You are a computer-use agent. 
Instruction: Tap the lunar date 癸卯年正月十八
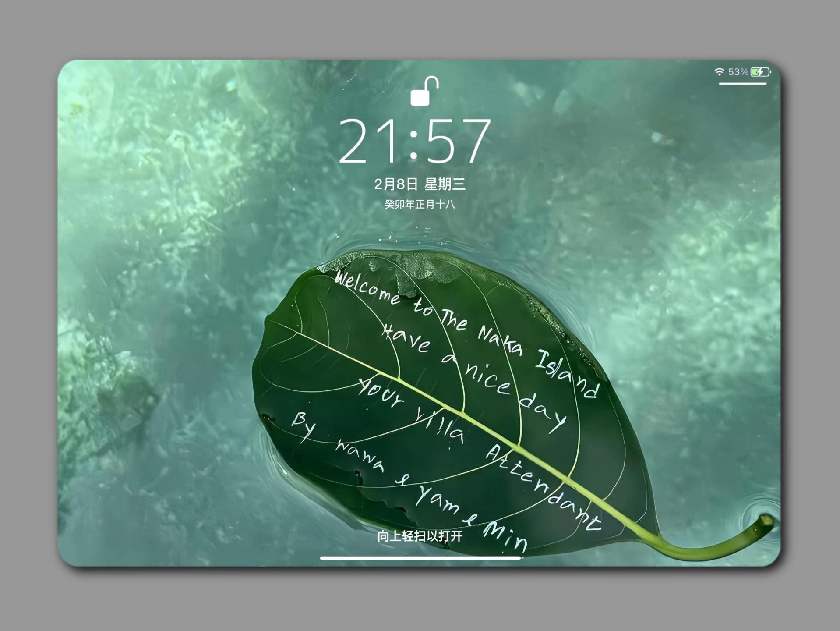[420, 204]
